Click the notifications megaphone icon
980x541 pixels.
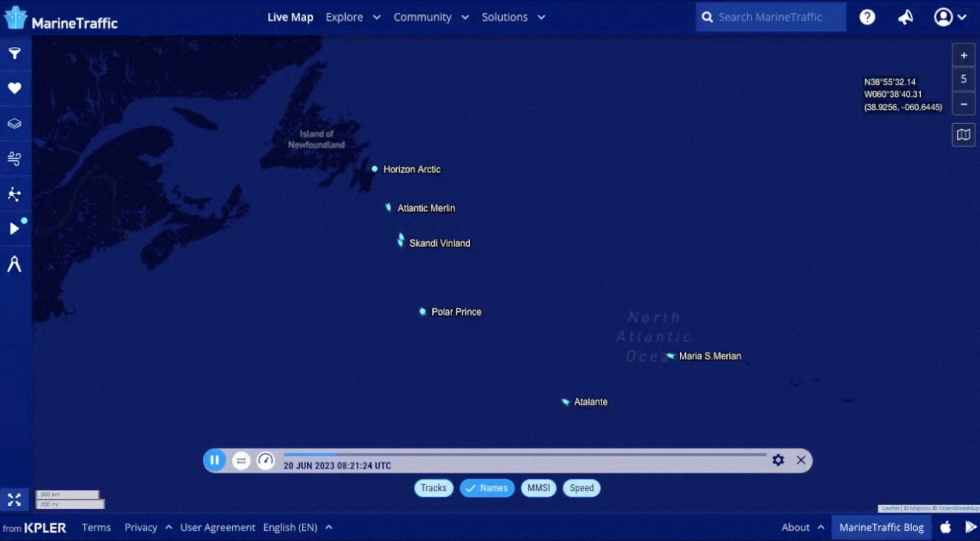click(x=905, y=17)
